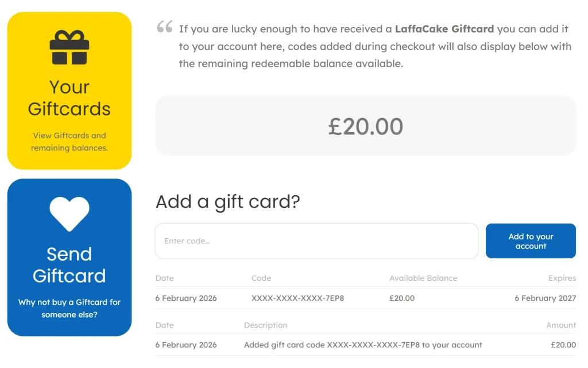Click the LaffaCake Giftcard bold text
The height and width of the screenshot is (368, 588).
(x=444, y=29)
